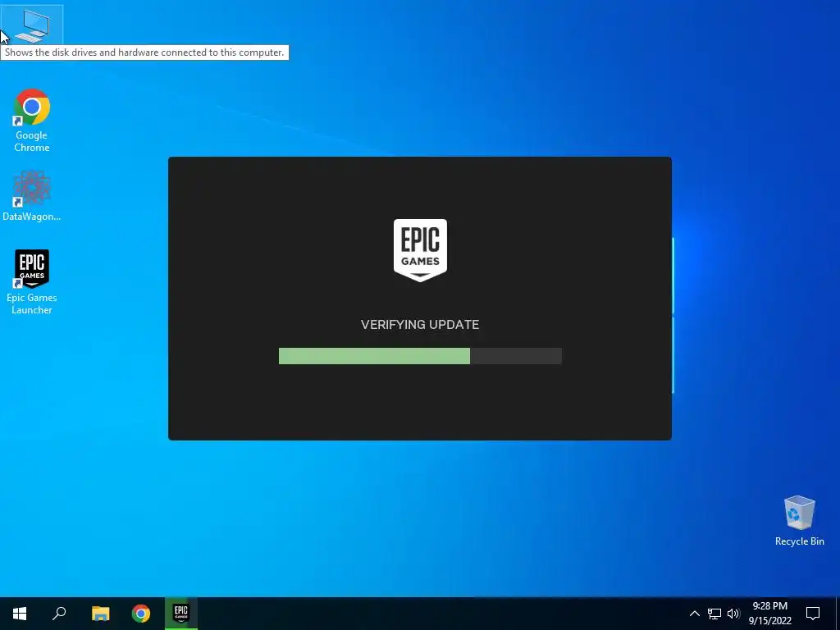Screen dimensions: 840x630
Task: Click the 'Shows the disk drives' tooltip
Action: coord(144,52)
